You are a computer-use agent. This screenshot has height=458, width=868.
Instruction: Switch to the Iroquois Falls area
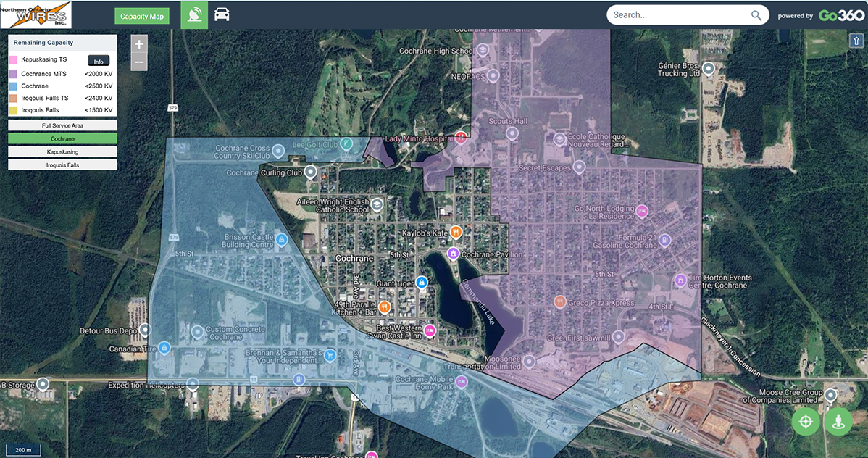point(62,165)
